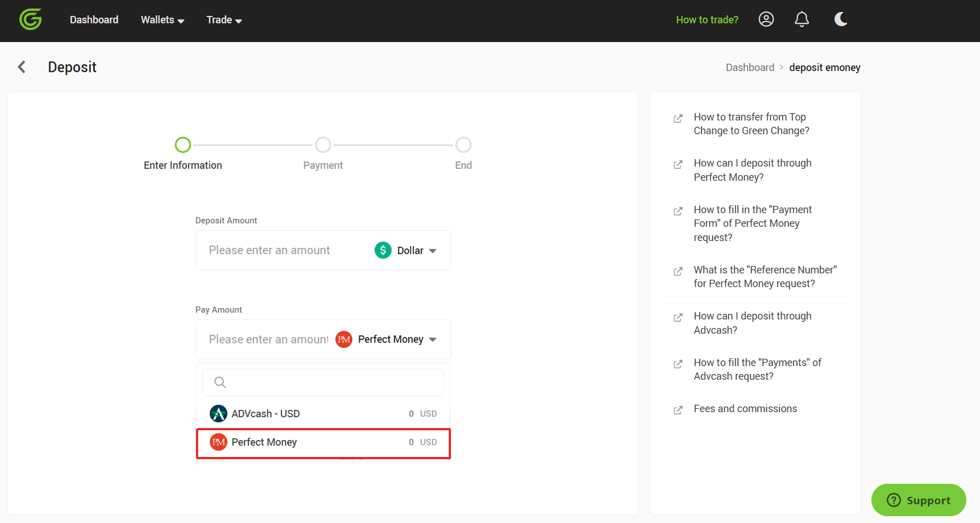Click the payment method search box
Viewport: 980px width, 523px height.
[323, 383]
